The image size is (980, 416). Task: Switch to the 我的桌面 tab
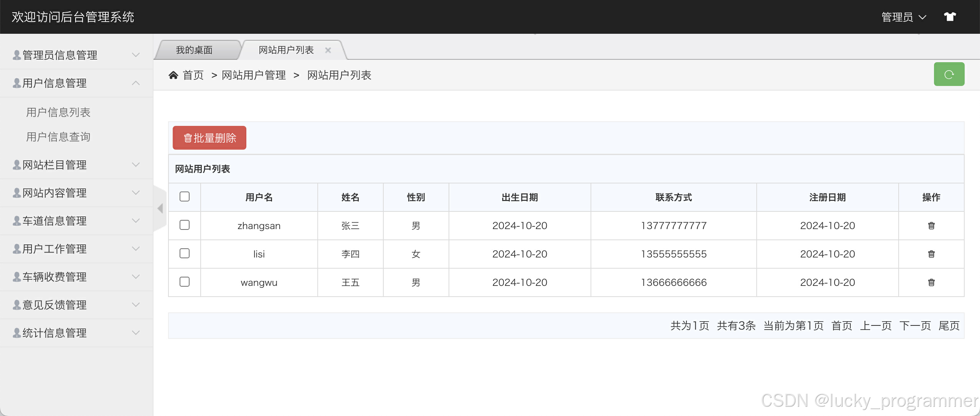194,50
